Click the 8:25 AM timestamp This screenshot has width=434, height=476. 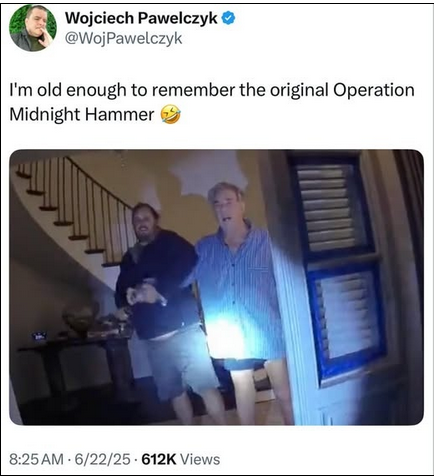[x=36, y=459]
